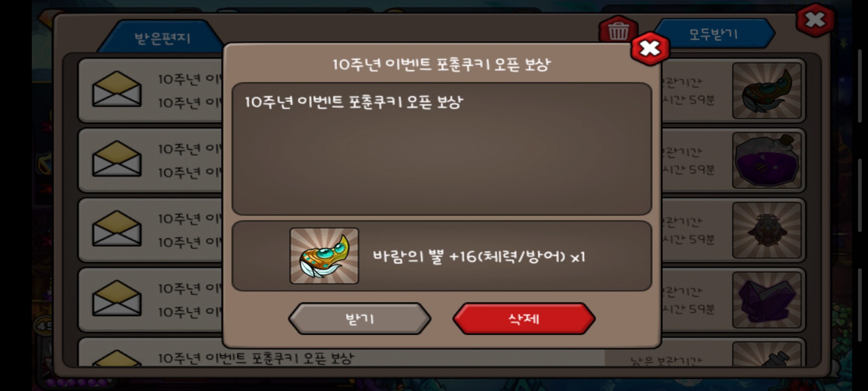Click the armor reward thumbnail in the third row
The image size is (868, 391).
[x=767, y=230]
